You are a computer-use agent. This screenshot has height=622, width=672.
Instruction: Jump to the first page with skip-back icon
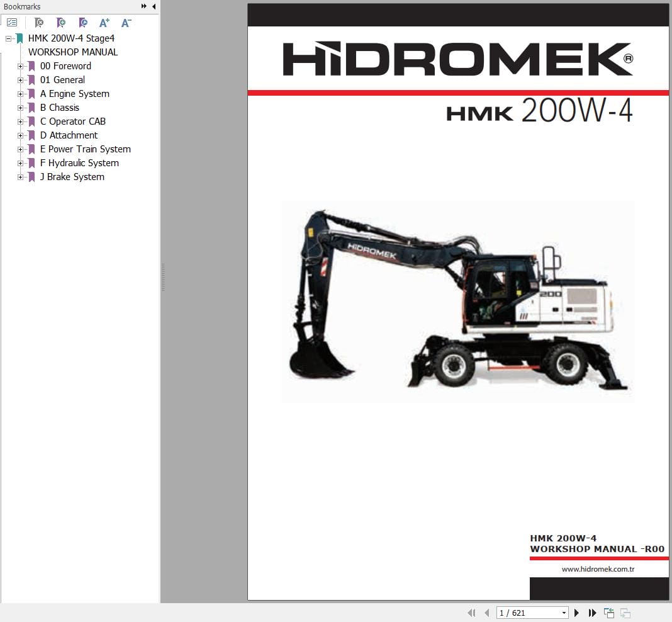471,613
